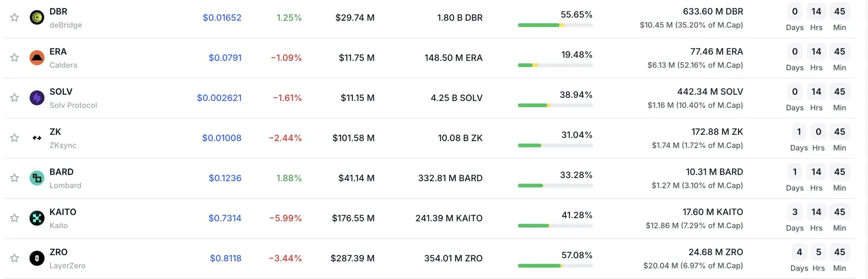Viewport: 868px width, 279px height.
Task: Click the Lombard BARD token logo
Action: pos(37,178)
